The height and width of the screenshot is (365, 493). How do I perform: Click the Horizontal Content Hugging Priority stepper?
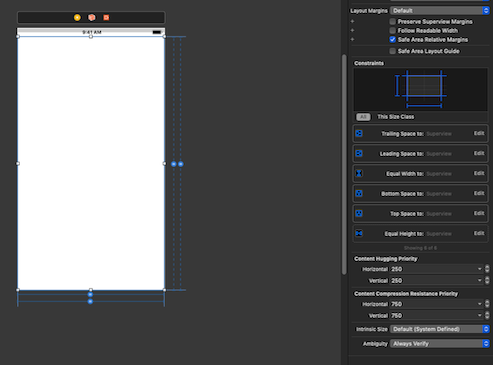pos(487,269)
